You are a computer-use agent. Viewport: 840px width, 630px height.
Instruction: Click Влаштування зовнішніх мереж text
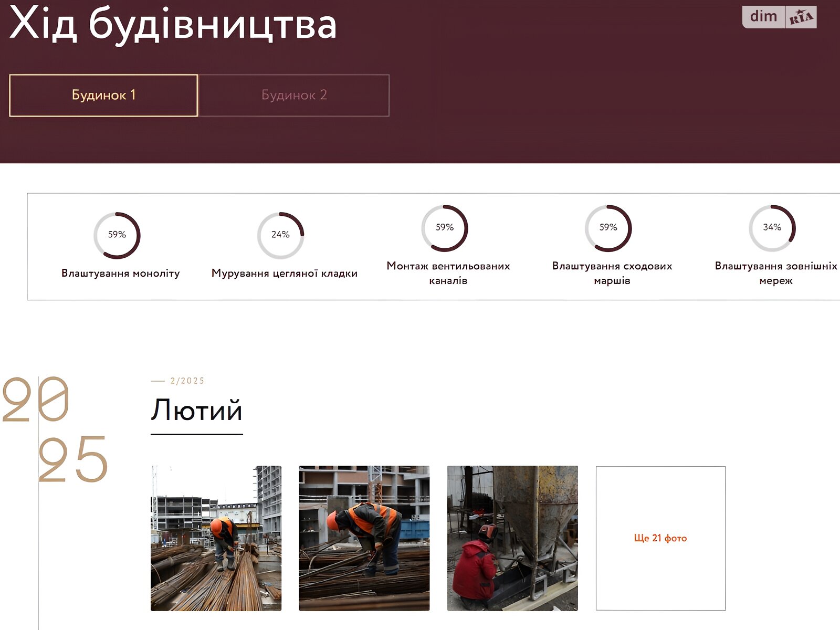click(775, 273)
